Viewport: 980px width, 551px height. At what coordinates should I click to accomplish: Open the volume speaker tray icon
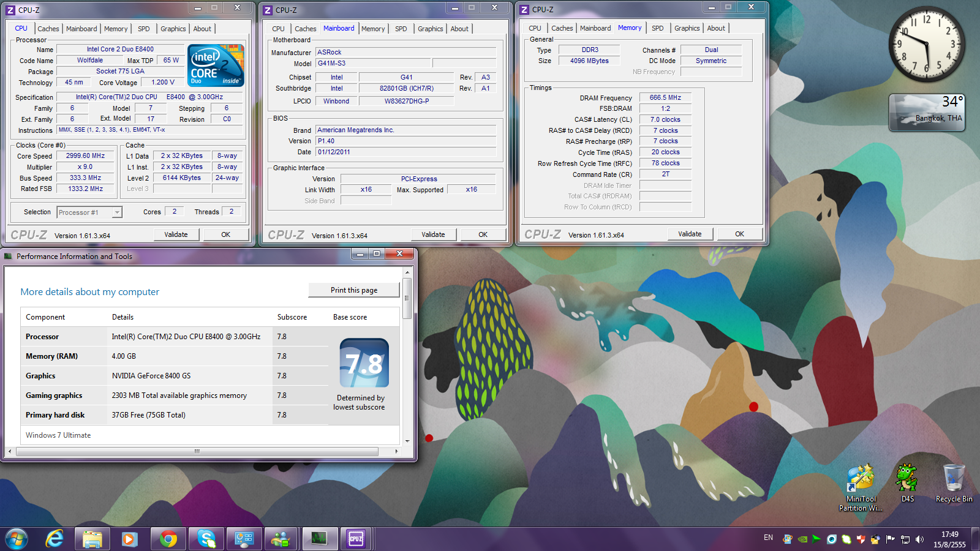tap(919, 539)
